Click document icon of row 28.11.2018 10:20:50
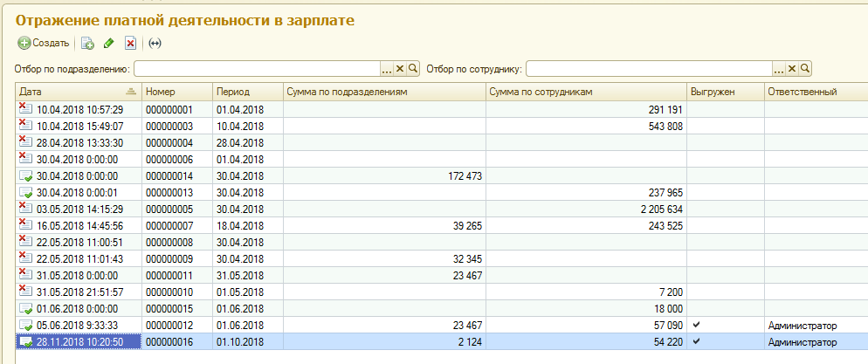Image resolution: width=868 pixels, height=364 pixels. [x=25, y=342]
